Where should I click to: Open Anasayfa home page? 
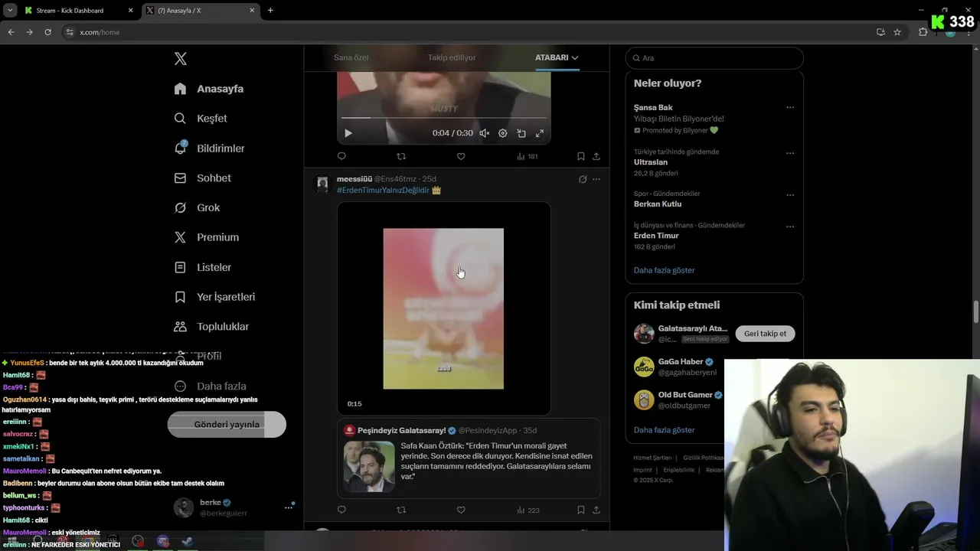pos(209,89)
